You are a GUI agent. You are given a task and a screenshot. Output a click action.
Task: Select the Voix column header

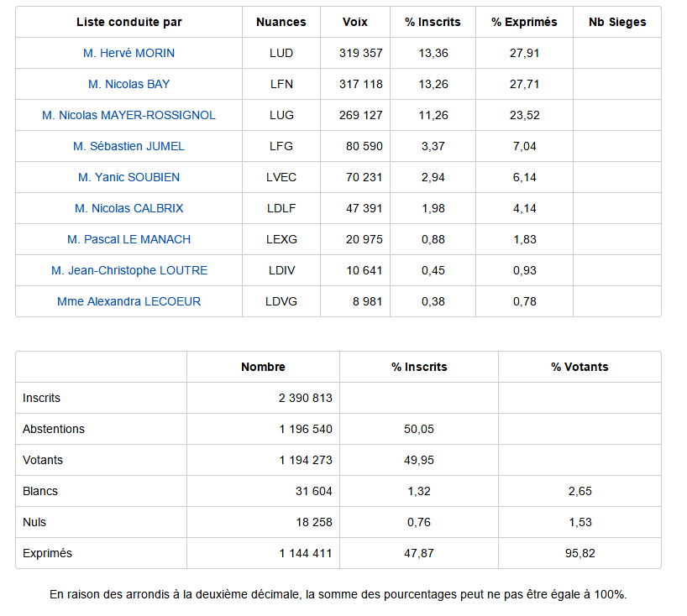(355, 22)
